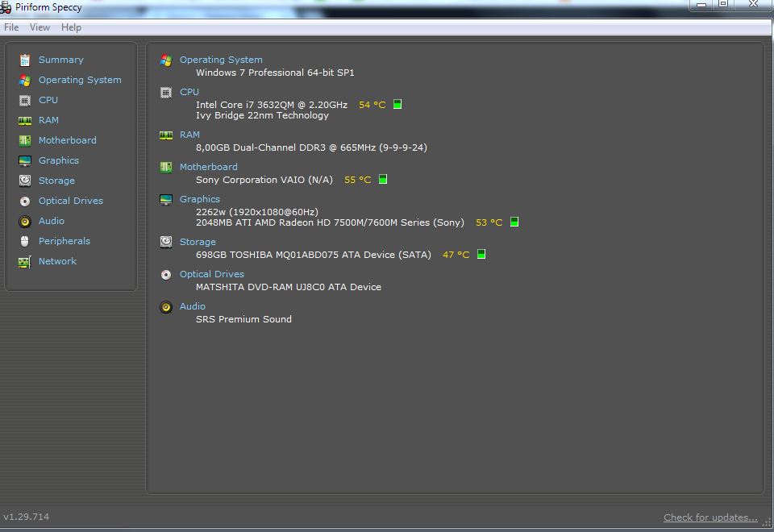Viewport: 774px width, 532px height.
Task: Click the Motherboard icon in sidebar
Action: [x=25, y=140]
